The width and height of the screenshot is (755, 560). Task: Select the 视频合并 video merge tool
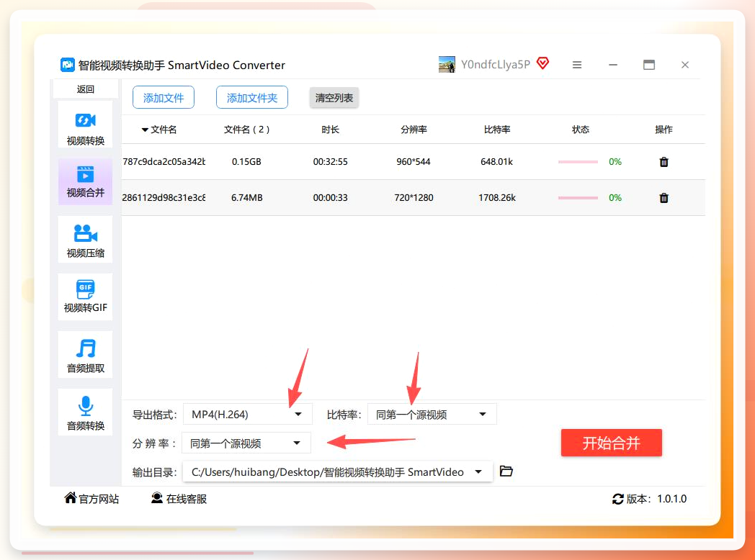pyautogui.click(x=85, y=181)
